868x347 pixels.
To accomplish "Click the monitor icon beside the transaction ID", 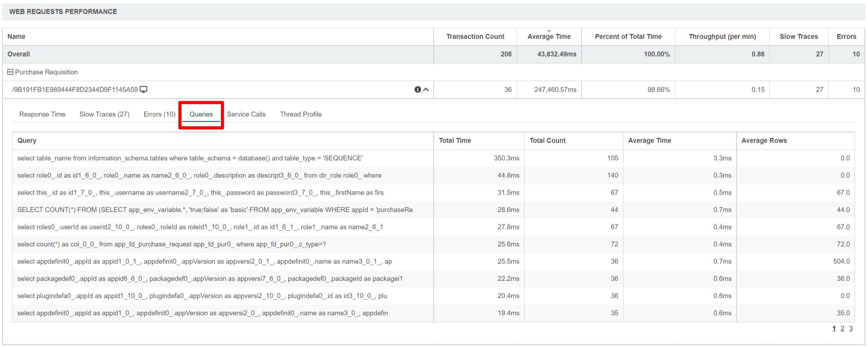I will (143, 90).
